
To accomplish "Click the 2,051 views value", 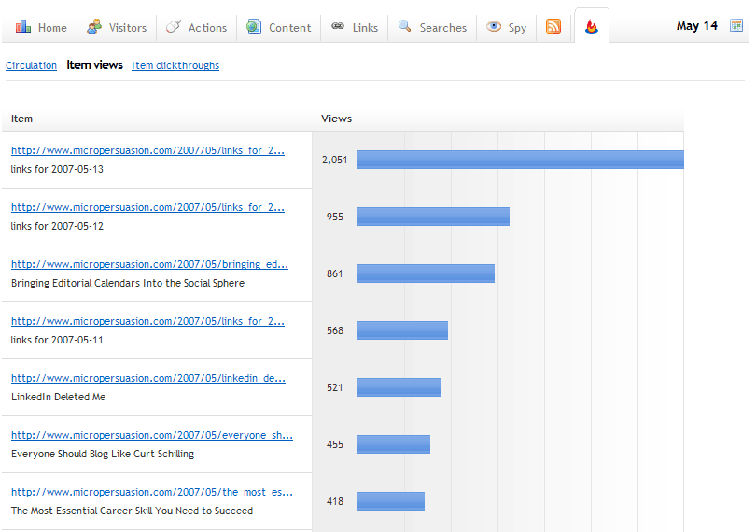I will [x=335, y=160].
